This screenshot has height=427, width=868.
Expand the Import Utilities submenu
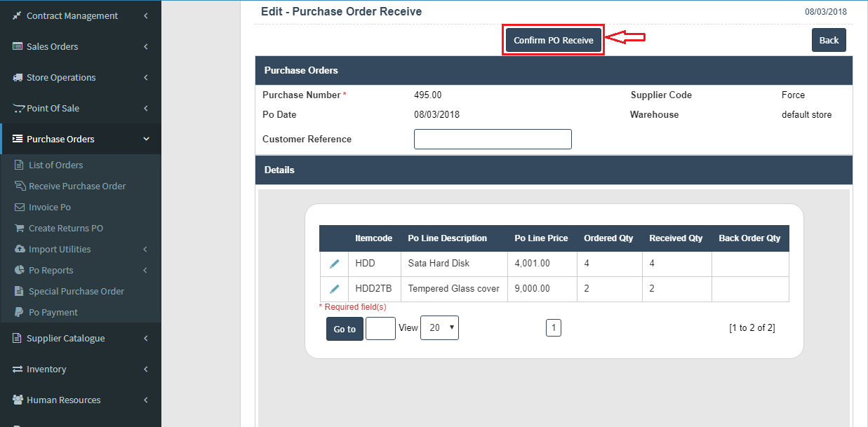pos(145,250)
